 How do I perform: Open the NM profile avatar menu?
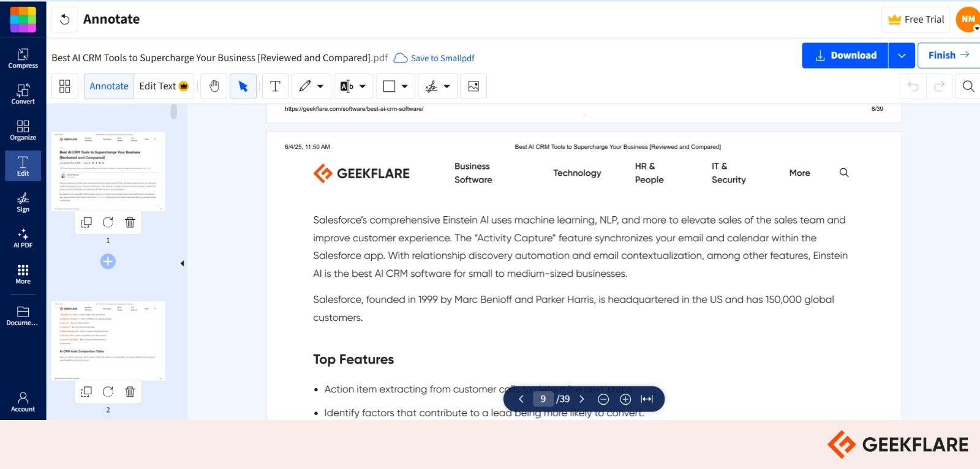968,20
